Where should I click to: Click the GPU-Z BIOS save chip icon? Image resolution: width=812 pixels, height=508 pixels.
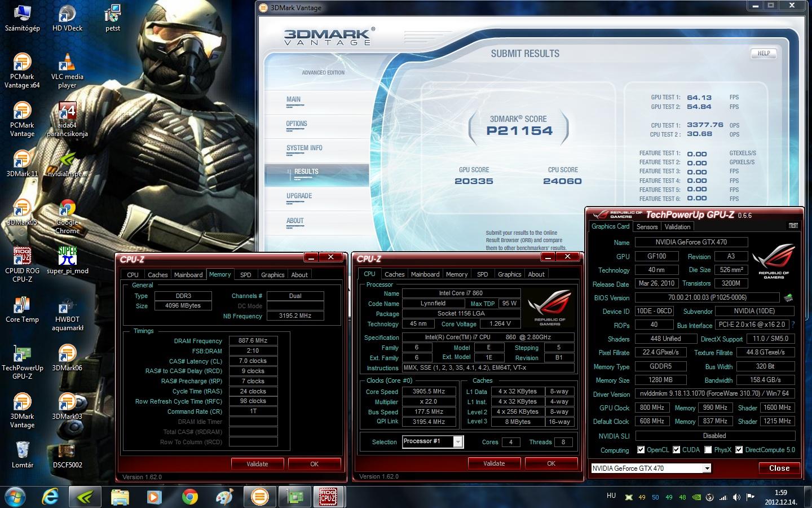pyautogui.click(x=788, y=297)
